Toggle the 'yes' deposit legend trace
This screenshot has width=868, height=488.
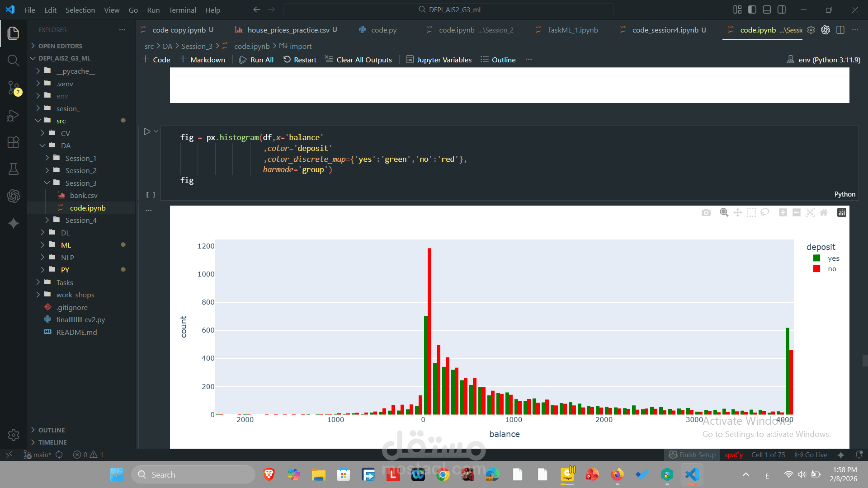[833, 258]
